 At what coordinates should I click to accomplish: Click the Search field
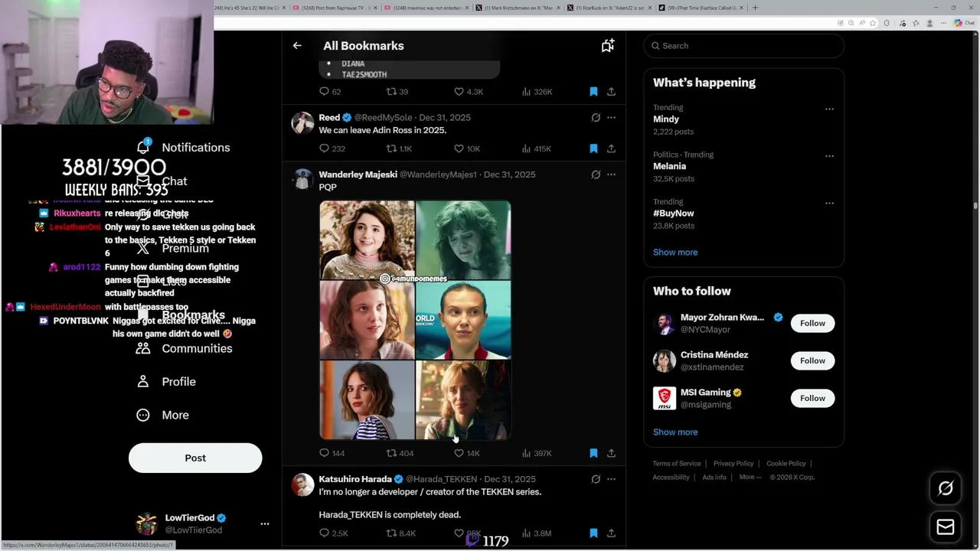click(x=743, y=46)
